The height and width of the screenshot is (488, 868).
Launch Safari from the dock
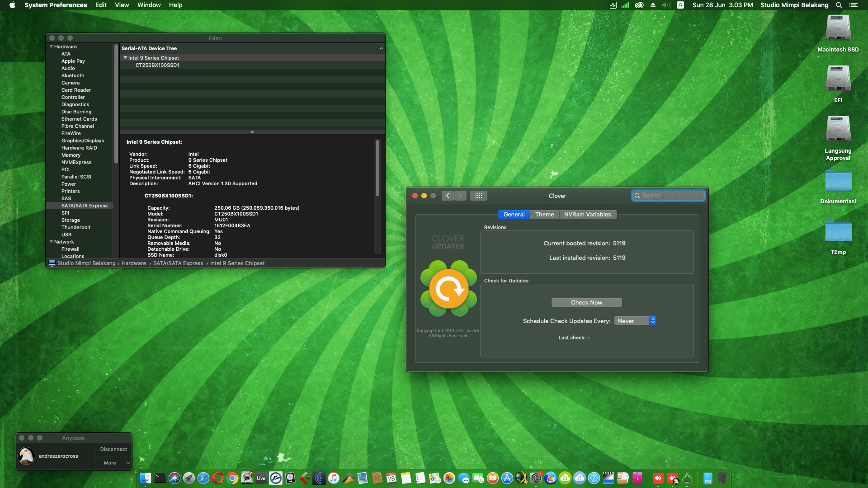click(x=203, y=478)
